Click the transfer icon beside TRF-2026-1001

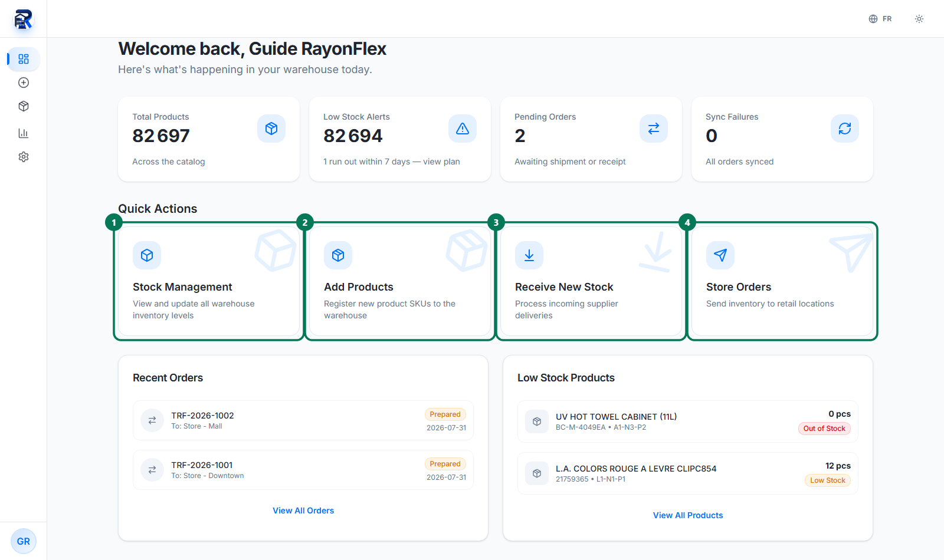coord(152,470)
